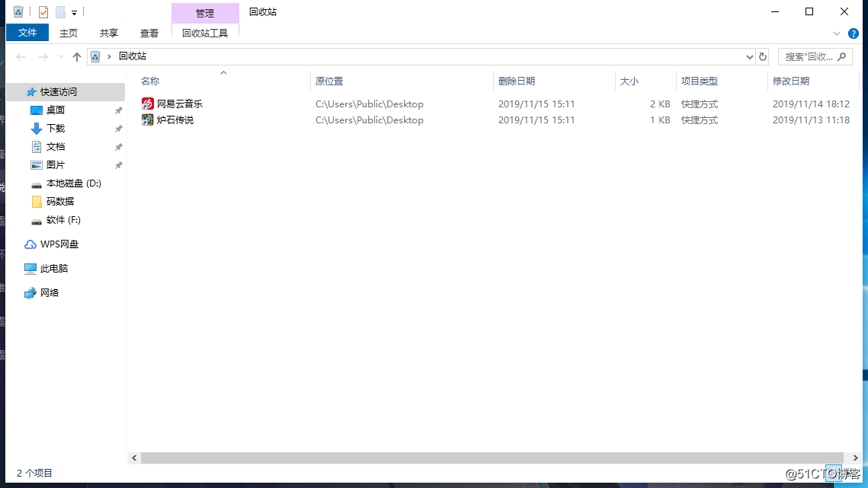Sort by the 修改日期 column header
The image size is (868, 488).
pos(791,81)
